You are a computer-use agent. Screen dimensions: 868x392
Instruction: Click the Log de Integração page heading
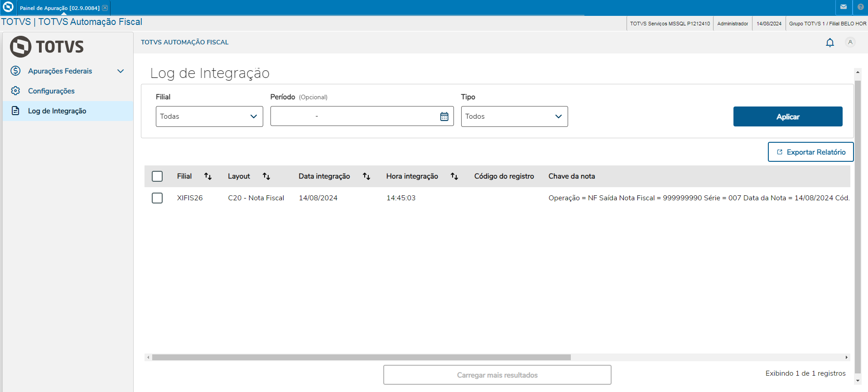(210, 73)
